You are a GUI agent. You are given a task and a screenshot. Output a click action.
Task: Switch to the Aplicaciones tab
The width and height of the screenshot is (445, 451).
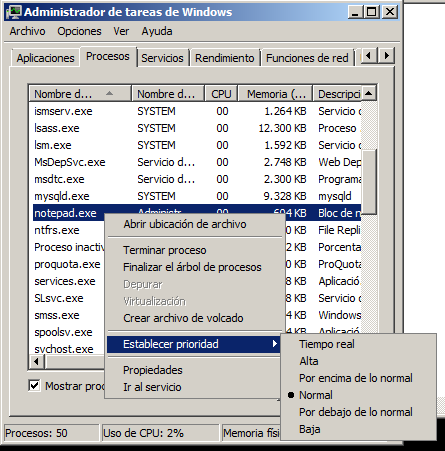tap(45, 58)
